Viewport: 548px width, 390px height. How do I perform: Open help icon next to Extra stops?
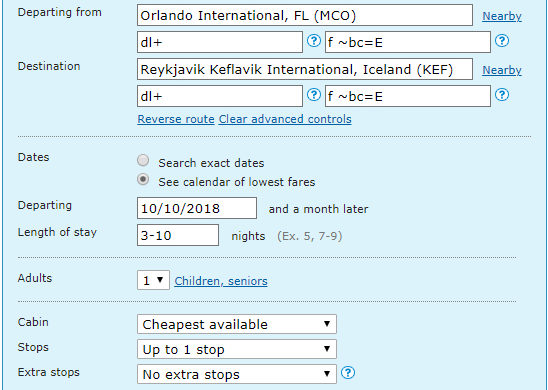[x=348, y=373]
